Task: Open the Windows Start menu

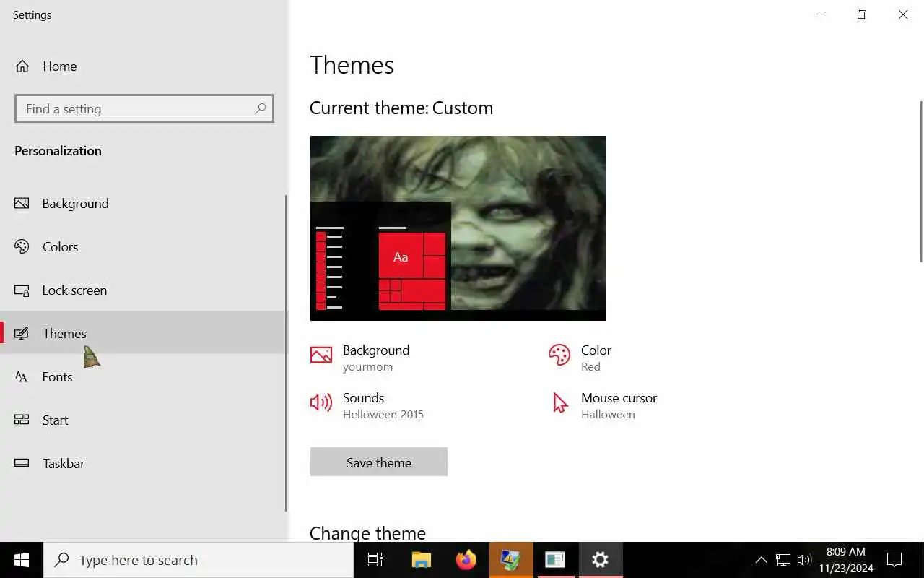Action: (22, 560)
